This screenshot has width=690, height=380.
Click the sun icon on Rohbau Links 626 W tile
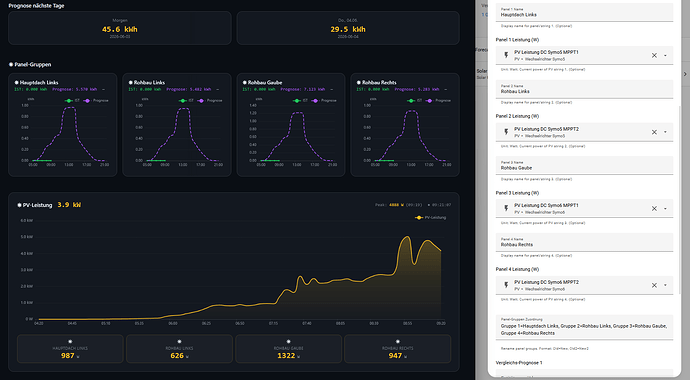point(179,341)
